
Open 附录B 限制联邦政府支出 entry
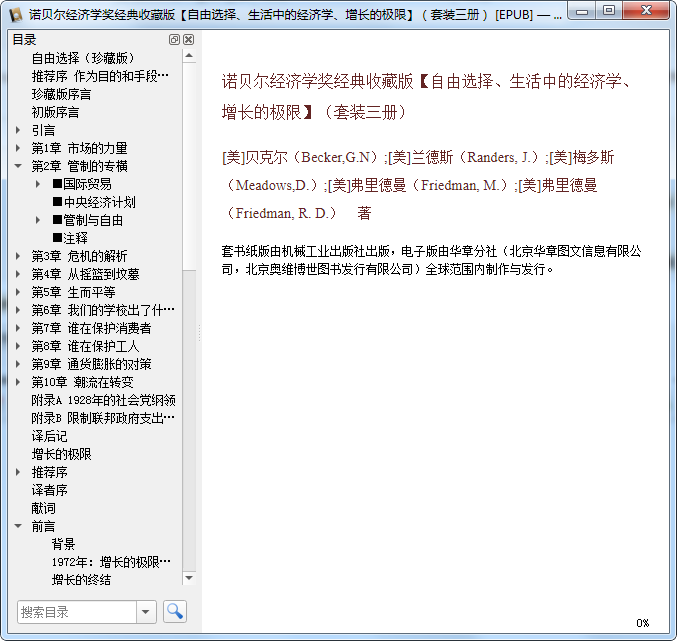point(103,418)
